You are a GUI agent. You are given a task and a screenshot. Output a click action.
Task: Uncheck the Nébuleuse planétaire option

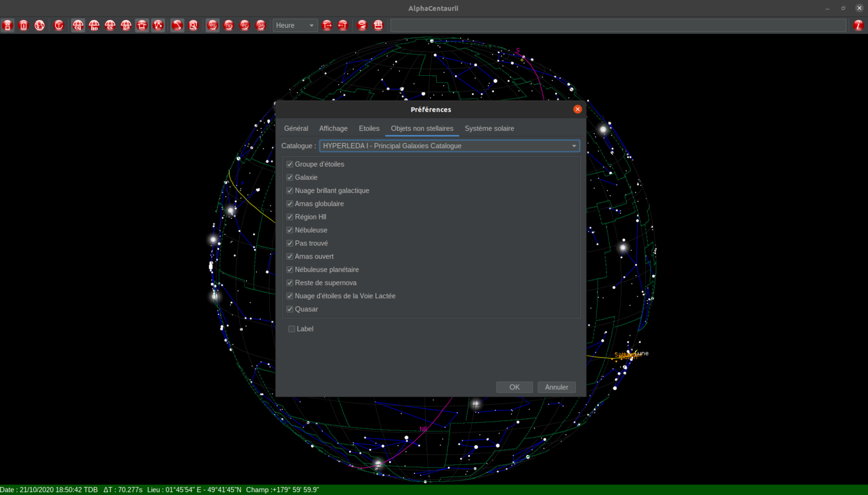(x=289, y=269)
